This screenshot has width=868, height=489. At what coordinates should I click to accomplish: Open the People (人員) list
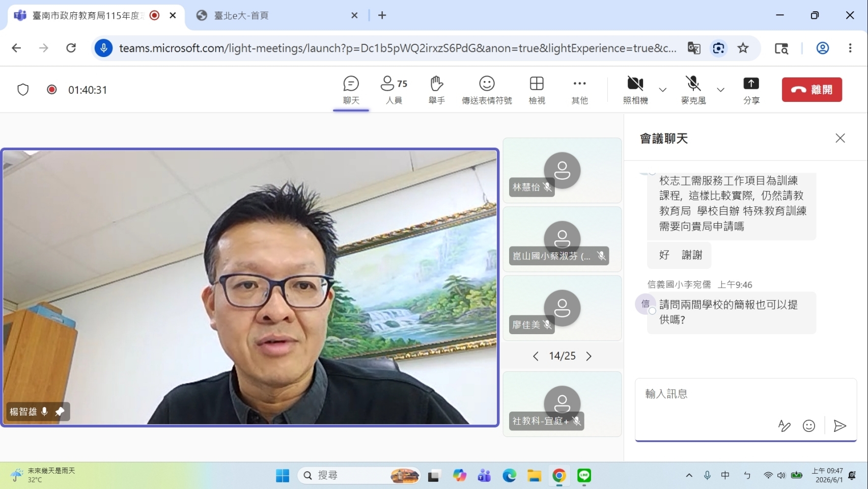click(394, 90)
